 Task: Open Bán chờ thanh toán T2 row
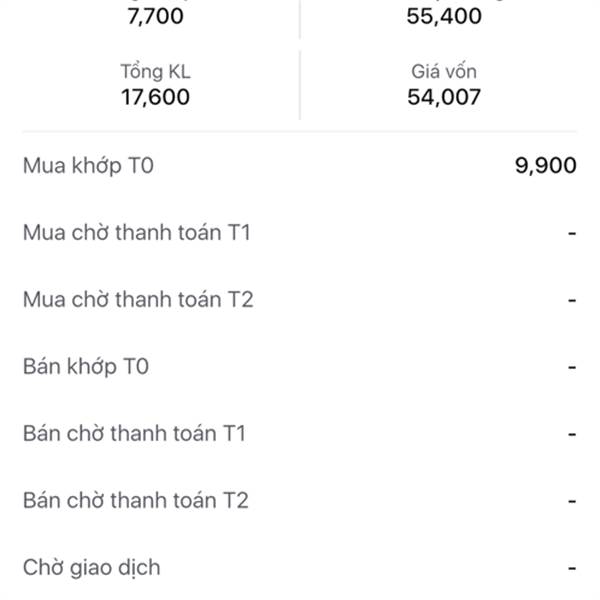300,501
